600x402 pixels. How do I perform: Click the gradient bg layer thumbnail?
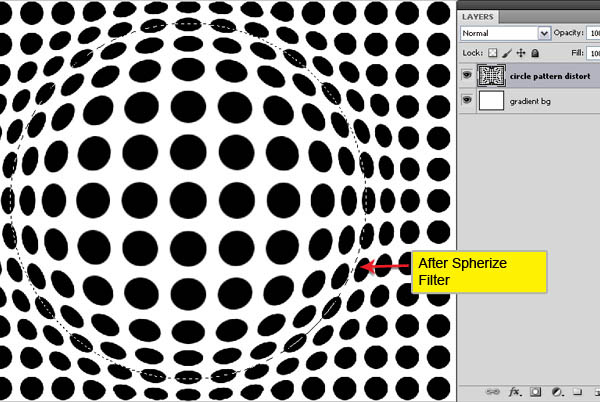[x=493, y=100]
